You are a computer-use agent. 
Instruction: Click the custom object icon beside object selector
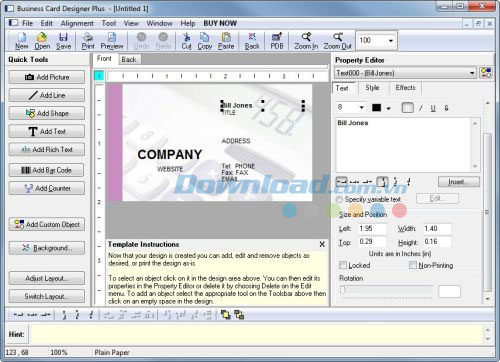tap(486, 73)
